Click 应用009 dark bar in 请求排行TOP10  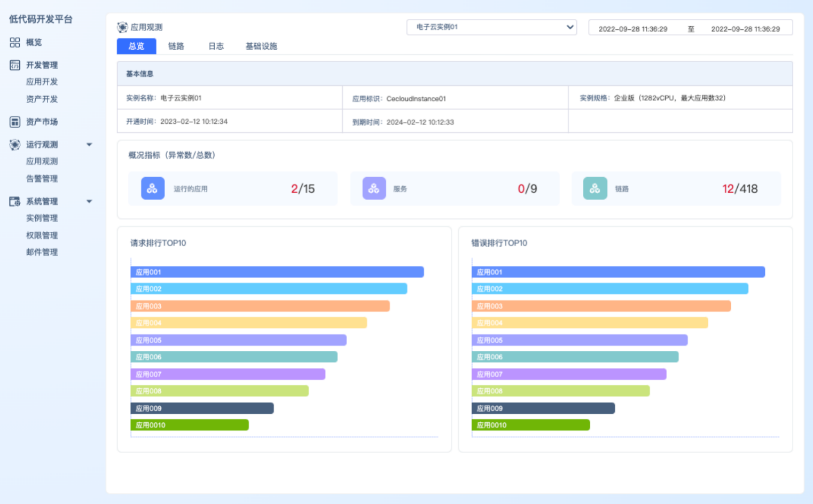pos(202,408)
